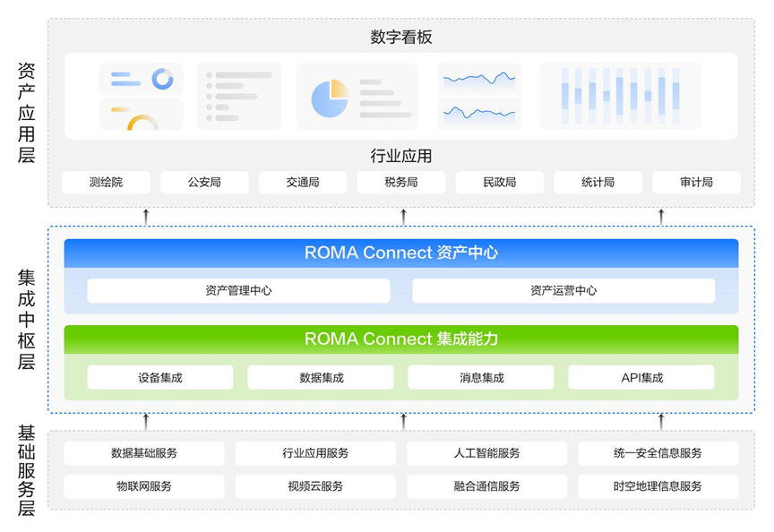Click the 民政局 box
The image size is (774, 532).
[x=500, y=182]
